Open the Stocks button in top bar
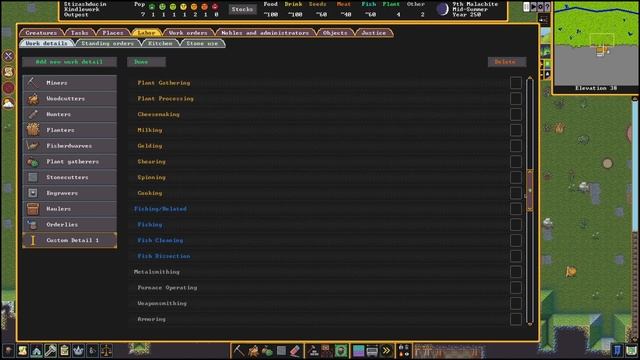The width and height of the screenshot is (640, 360). click(242, 9)
